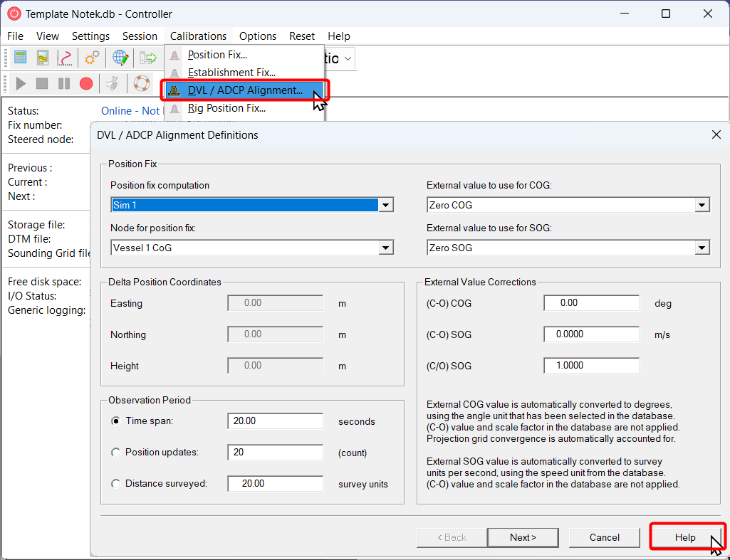Expand the External value for COG dropdown
Screen dimensions: 730x560
click(x=702, y=206)
